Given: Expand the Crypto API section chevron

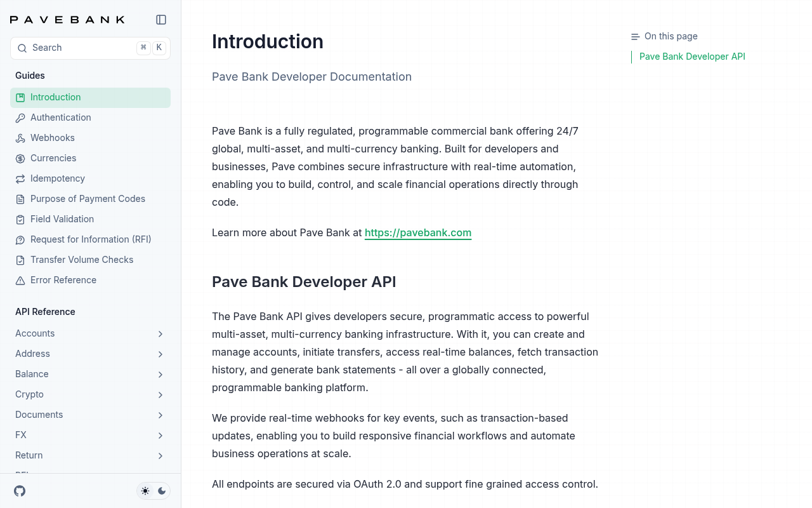Looking at the screenshot, I should pos(160,394).
